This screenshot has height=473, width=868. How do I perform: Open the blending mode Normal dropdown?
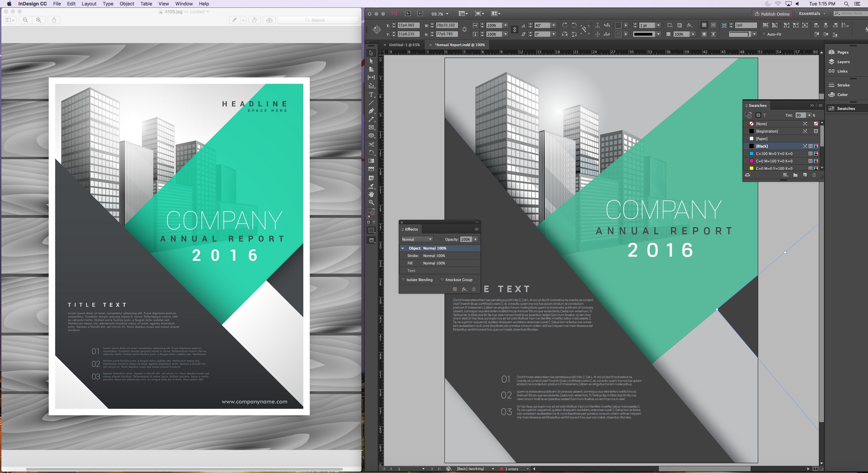pos(417,239)
